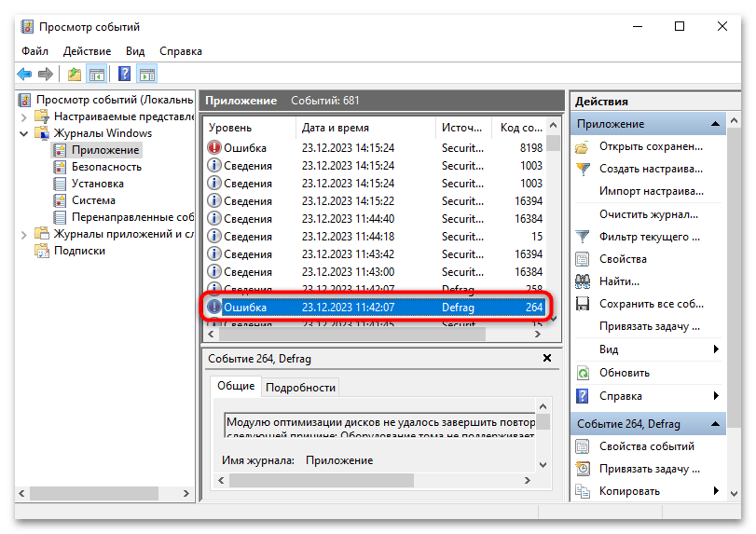Click the Forward arrow in the toolbar
This screenshot has height=534, width=756.
(46, 75)
